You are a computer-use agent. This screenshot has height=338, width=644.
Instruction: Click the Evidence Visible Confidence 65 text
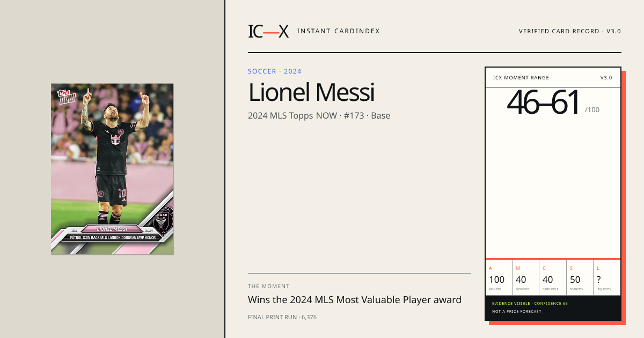[530, 304]
